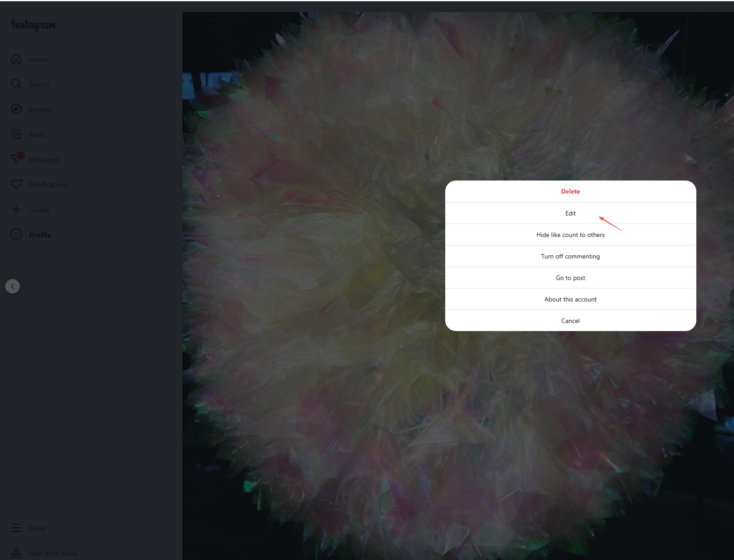Screen dimensions: 734x560
Task: Open the Home icon in sidebar
Action: click(x=16, y=59)
